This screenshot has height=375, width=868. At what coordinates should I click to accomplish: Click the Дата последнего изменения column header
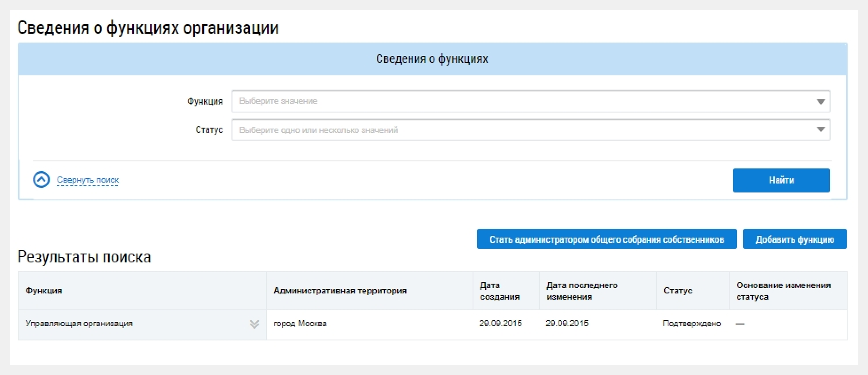point(582,291)
